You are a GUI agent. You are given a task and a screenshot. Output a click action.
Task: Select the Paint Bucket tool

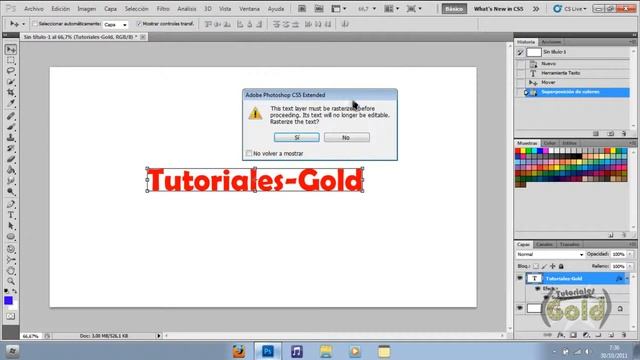[x=11, y=170]
